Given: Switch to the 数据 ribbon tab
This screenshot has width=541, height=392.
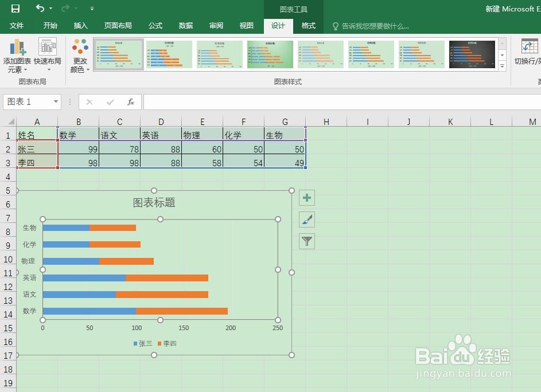Looking at the screenshot, I should [185, 25].
